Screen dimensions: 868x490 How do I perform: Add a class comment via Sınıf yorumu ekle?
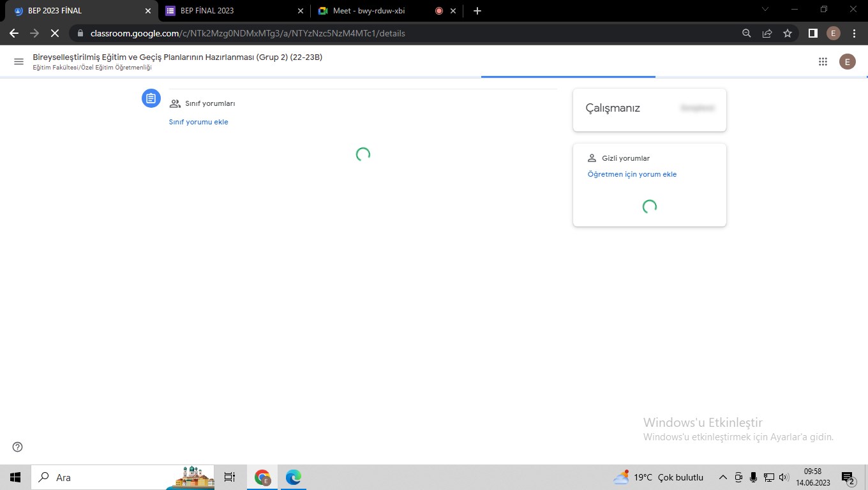(198, 122)
